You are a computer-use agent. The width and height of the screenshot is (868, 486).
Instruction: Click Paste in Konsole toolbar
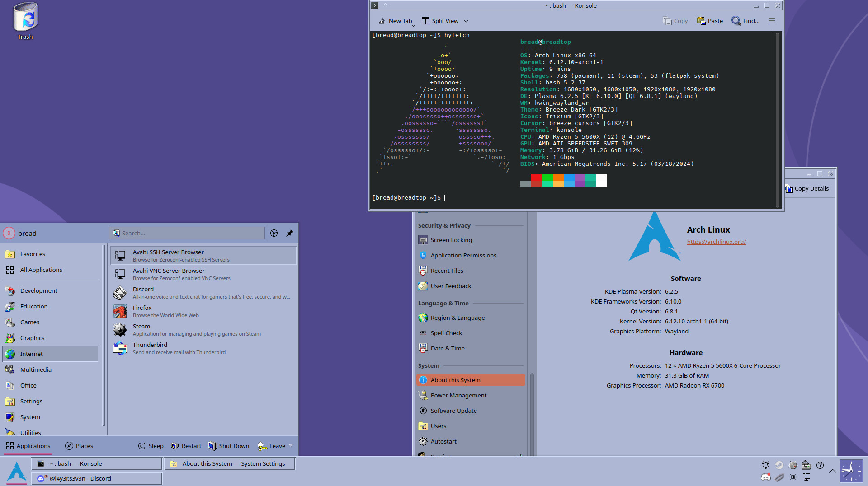pyautogui.click(x=710, y=21)
